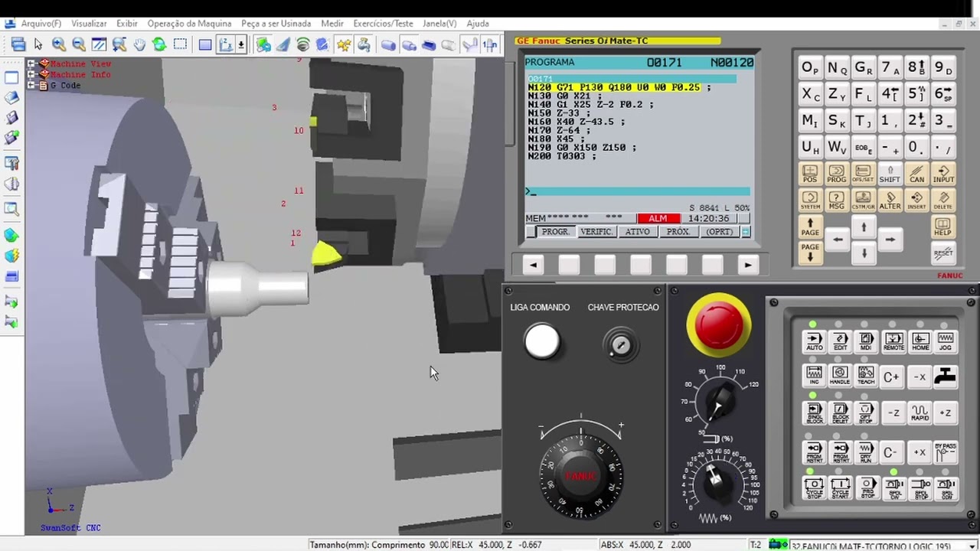Open the download arrow dropdown in toolbar

point(241,45)
